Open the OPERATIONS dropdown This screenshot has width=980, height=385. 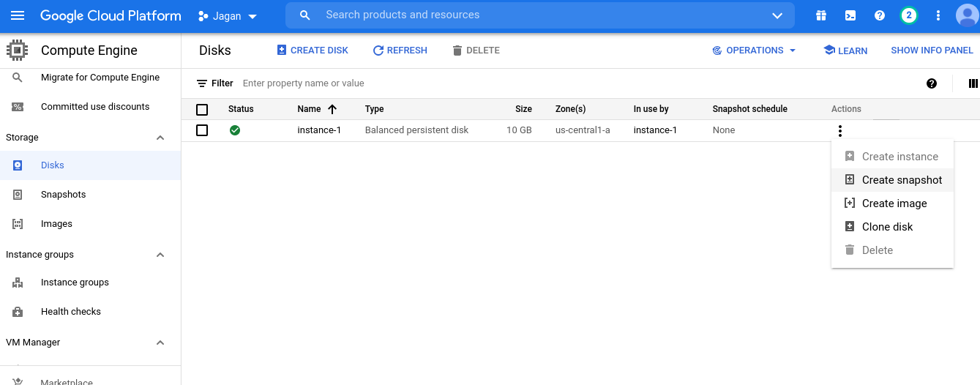(x=754, y=51)
